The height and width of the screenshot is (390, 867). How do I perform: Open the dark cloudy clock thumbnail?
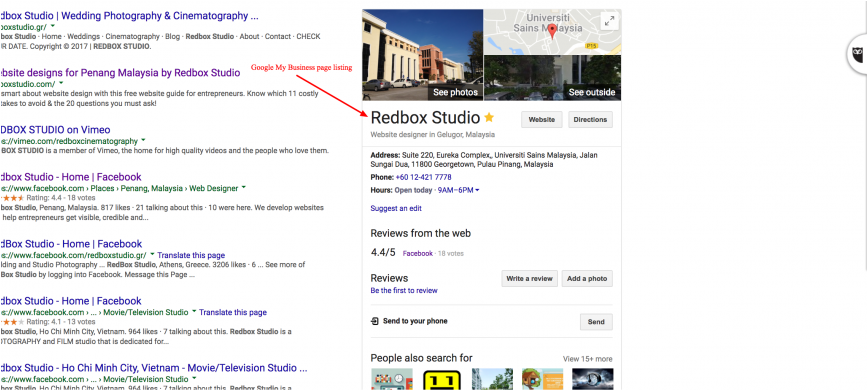pos(593,379)
